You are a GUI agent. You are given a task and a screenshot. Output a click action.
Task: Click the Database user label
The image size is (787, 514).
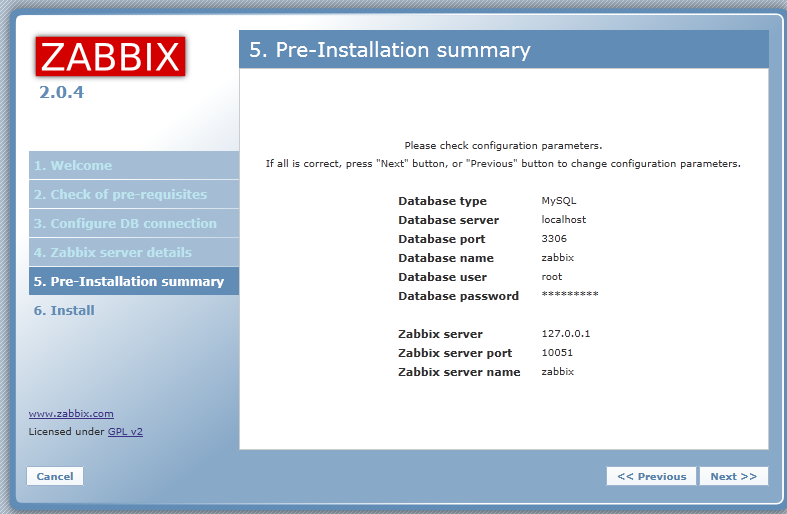[442, 277]
